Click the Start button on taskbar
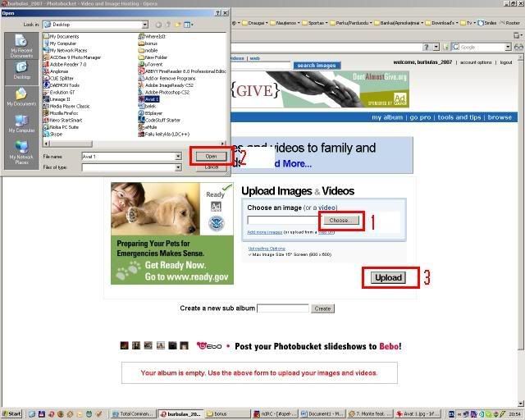 click(x=12, y=414)
